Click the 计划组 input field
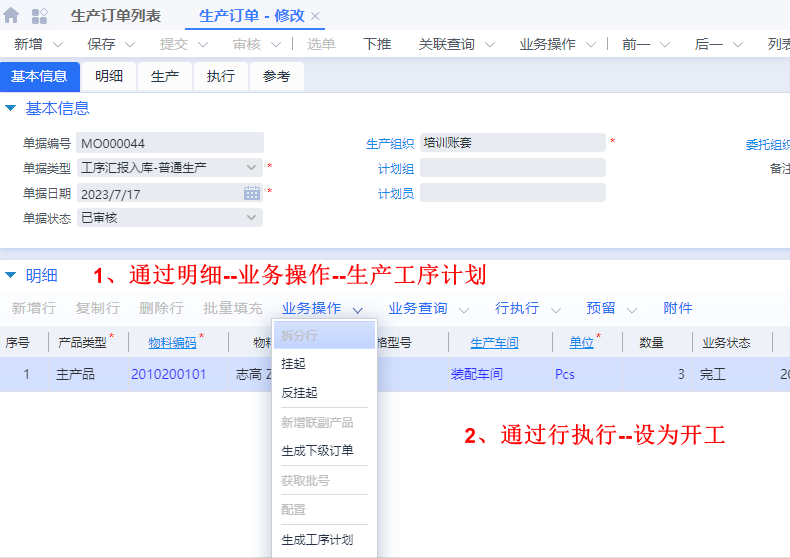The height and width of the screenshot is (559, 790). coord(512,167)
